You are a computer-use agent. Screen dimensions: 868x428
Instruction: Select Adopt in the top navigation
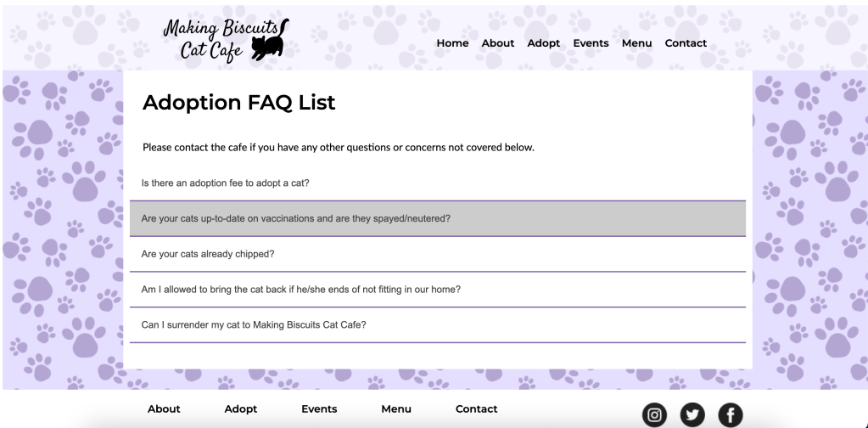tap(544, 44)
